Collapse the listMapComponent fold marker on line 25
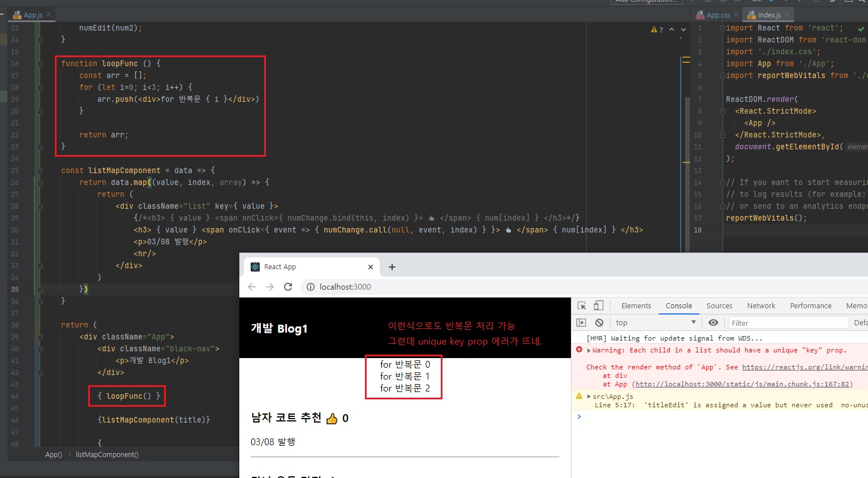 [x=40, y=171]
